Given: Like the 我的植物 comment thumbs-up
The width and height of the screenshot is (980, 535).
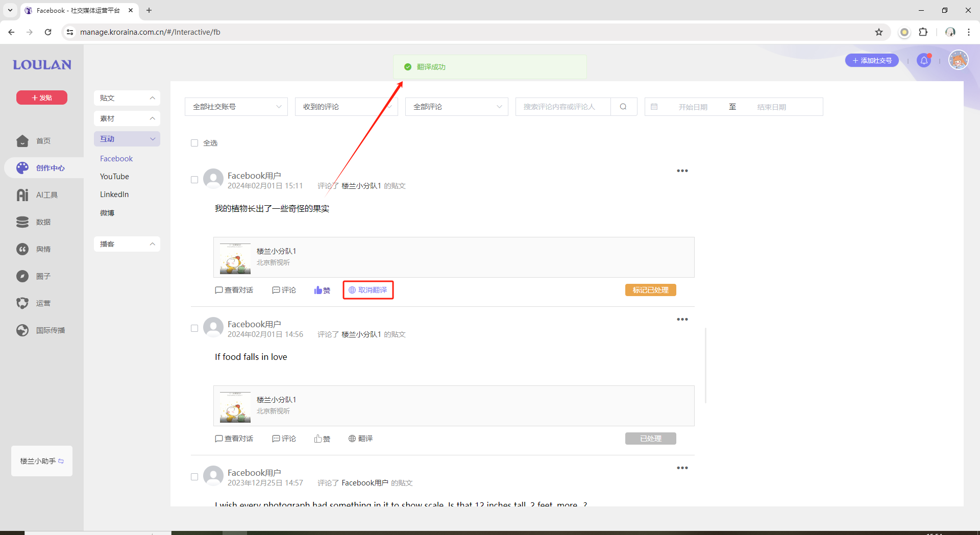Looking at the screenshot, I should [322, 290].
